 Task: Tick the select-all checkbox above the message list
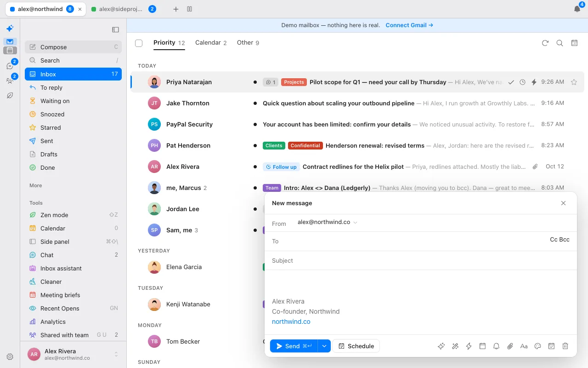[139, 43]
